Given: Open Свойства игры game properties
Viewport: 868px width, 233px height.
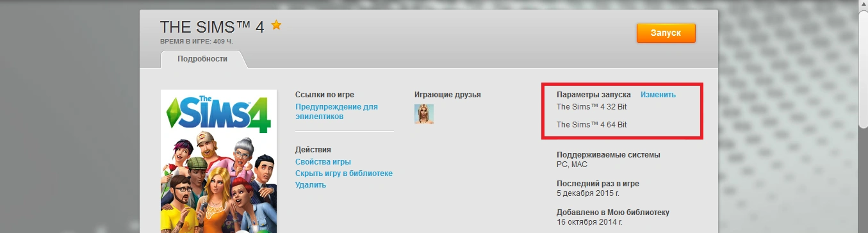Looking at the screenshot, I should pyautogui.click(x=323, y=162).
